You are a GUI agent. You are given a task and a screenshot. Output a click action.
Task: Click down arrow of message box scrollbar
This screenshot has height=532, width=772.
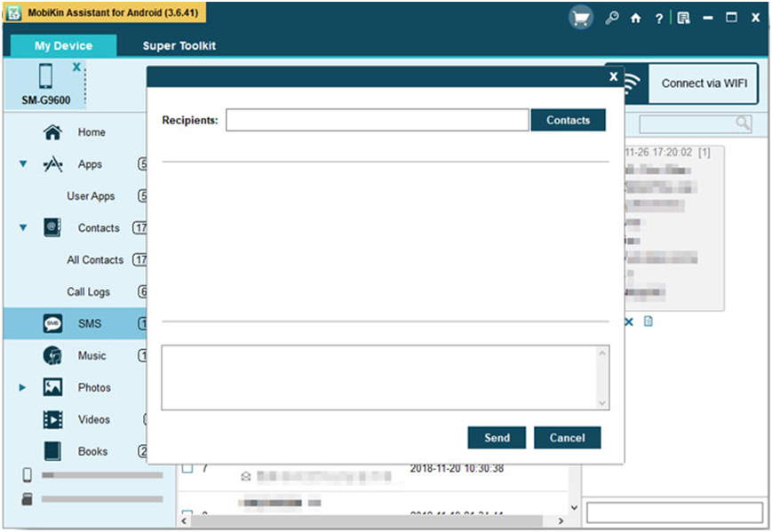[x=603, y=403]
